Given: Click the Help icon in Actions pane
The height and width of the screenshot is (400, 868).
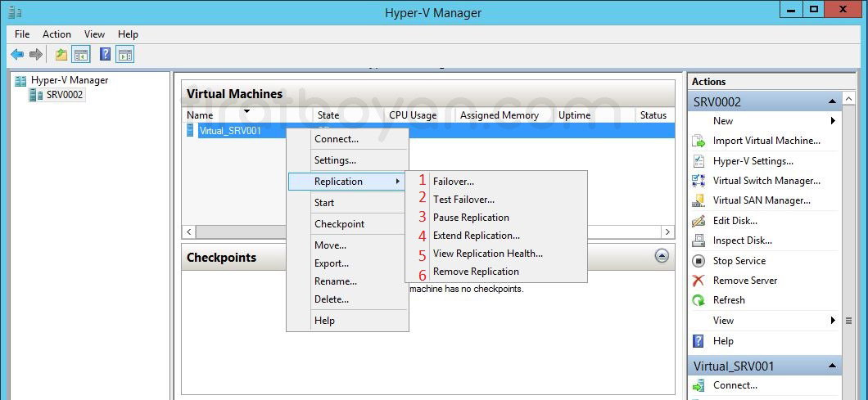Looking at the screenshot, I should click(x=698, y=341).
